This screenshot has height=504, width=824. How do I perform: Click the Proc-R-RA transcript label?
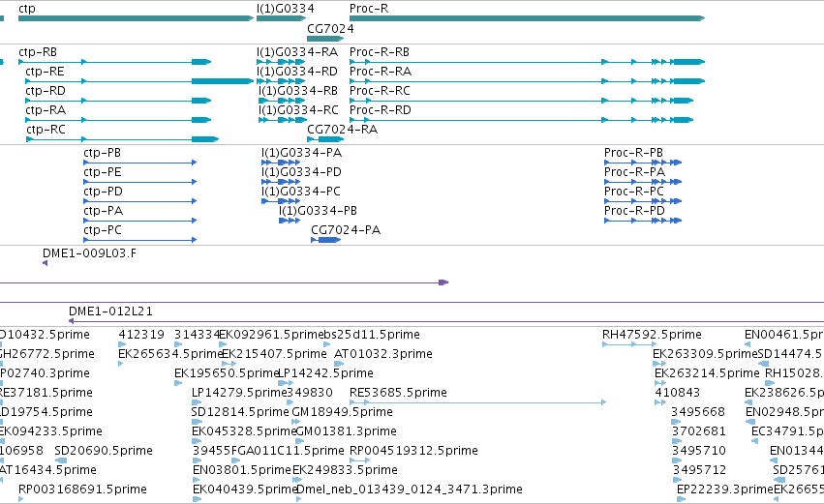point(381,72)
